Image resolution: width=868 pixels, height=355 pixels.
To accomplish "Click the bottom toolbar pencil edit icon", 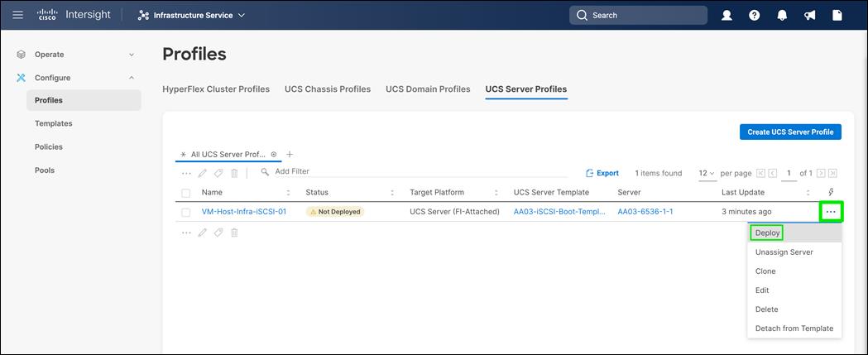I will pyautogui.click(x=203, y=233).
